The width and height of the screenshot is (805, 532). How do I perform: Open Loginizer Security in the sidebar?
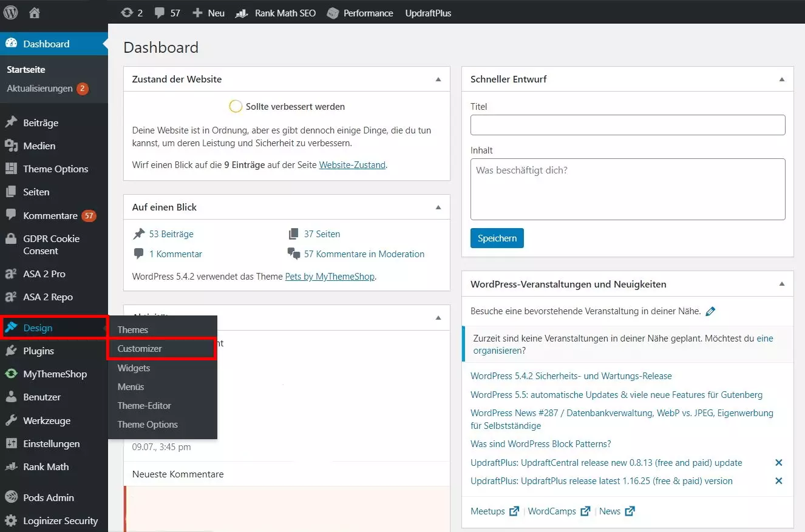54,520
